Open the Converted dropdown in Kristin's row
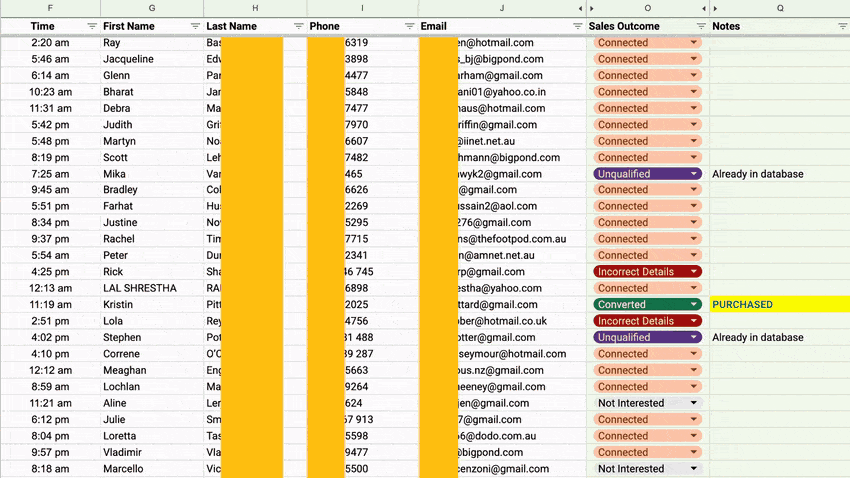 694,305
